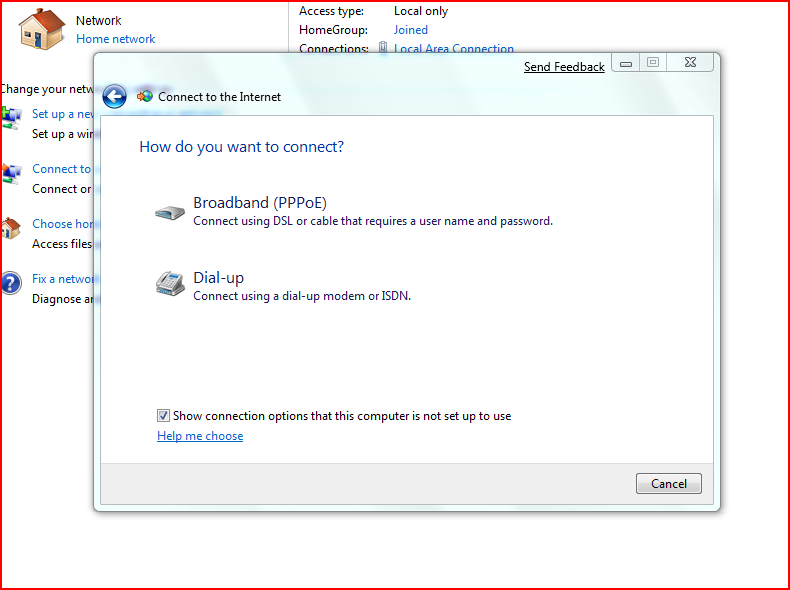
Task: Click the Set up a new connection link
Action: (x=62, y=114)
